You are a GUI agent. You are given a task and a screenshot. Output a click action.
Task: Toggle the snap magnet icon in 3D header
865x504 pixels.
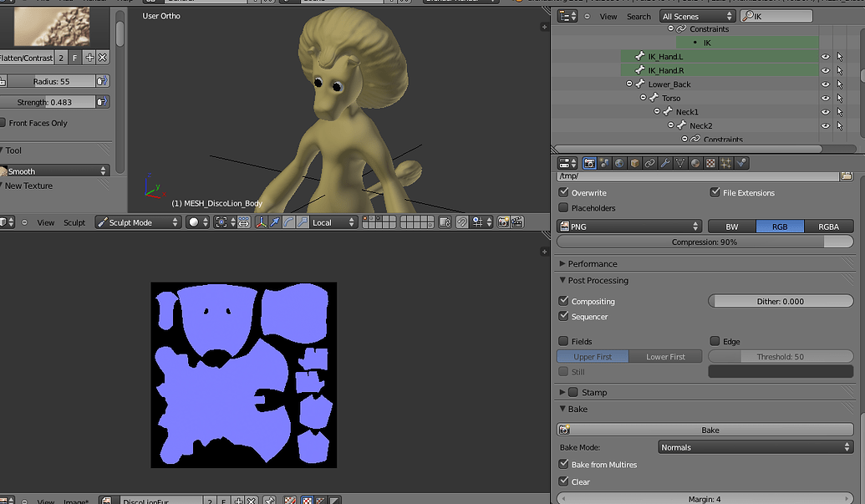(x=461, y=222)
